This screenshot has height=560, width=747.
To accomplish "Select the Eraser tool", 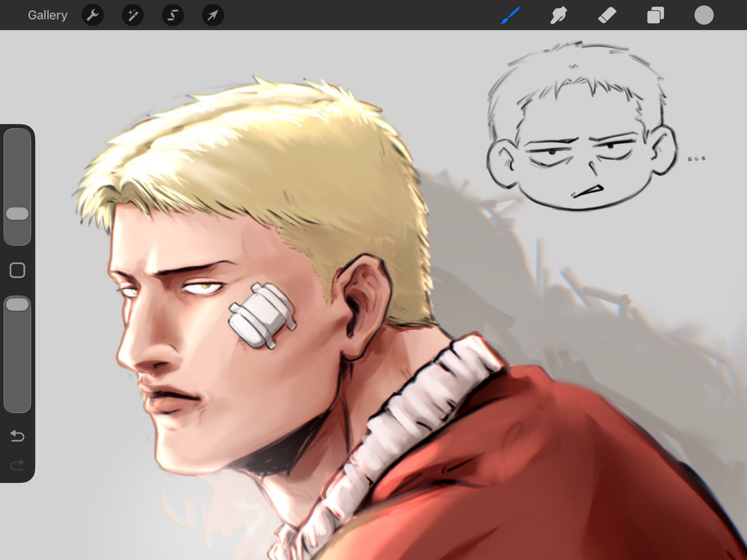I will [x=607, y=16].
